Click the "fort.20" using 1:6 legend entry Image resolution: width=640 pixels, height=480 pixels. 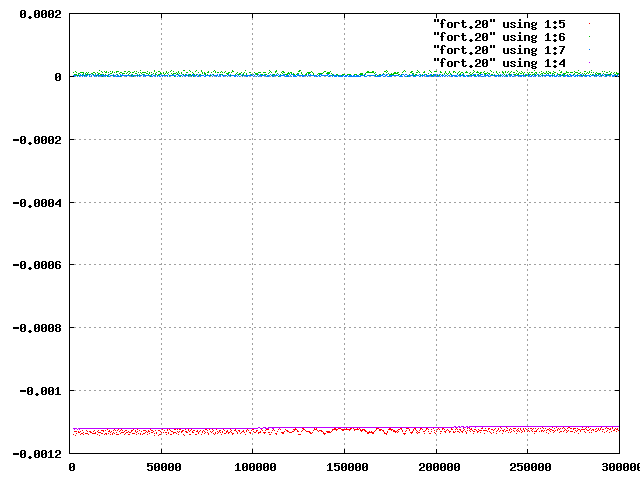click(499, 38)
